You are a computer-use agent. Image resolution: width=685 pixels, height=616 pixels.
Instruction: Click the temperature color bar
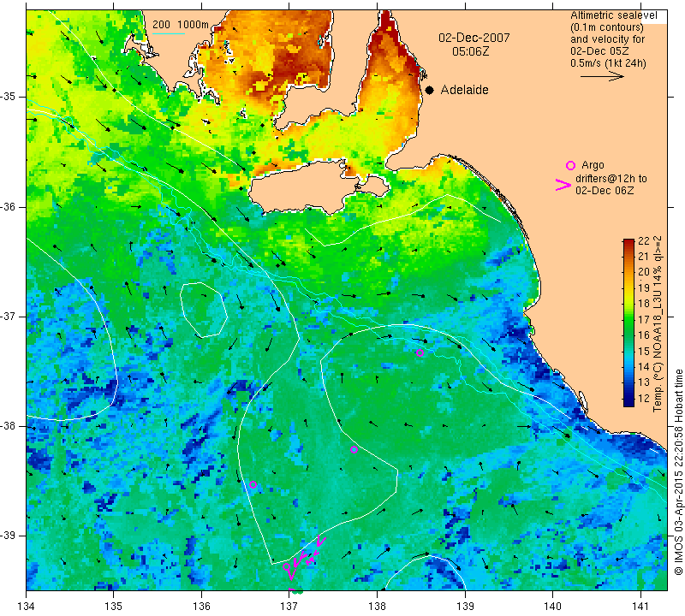(x=628, y=323)
